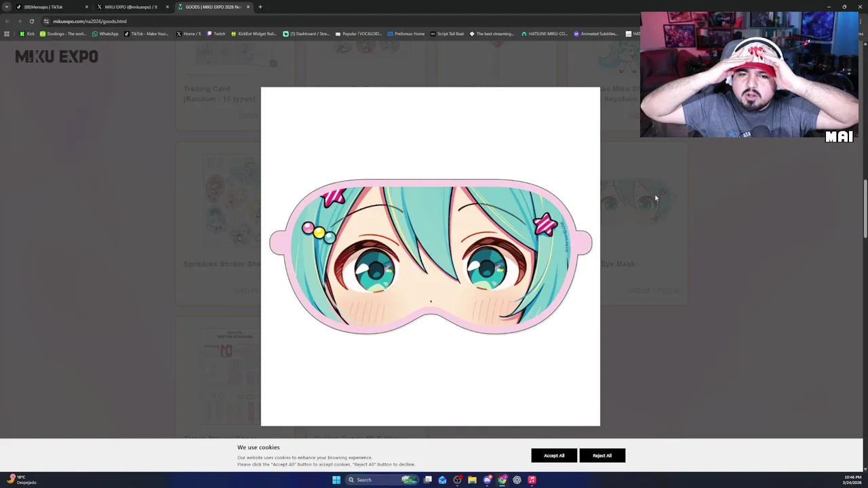The height and width of the screenshot is (488, 868).
Task: Go forward to the next page
Action: 19,21
